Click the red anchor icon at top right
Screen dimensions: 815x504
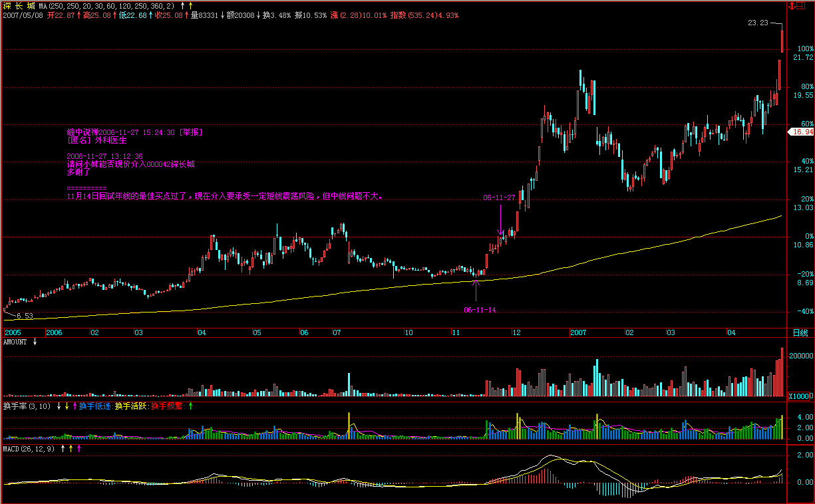point(792,6)
